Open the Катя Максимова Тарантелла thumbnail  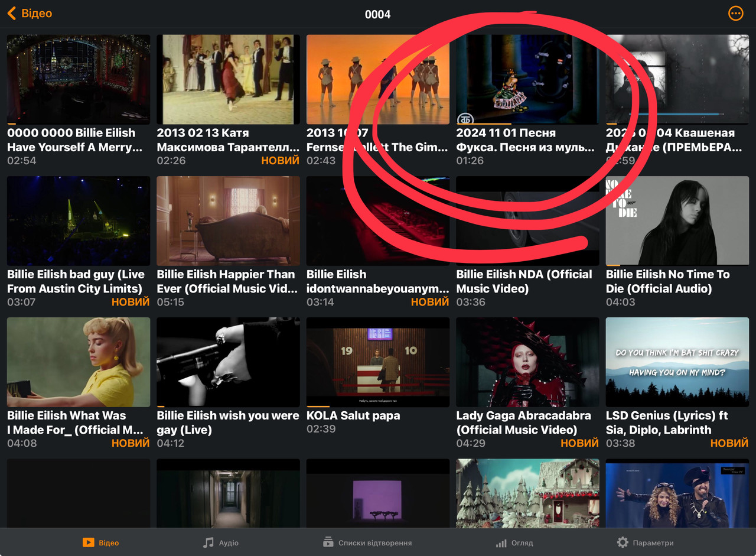pos(228,79)
